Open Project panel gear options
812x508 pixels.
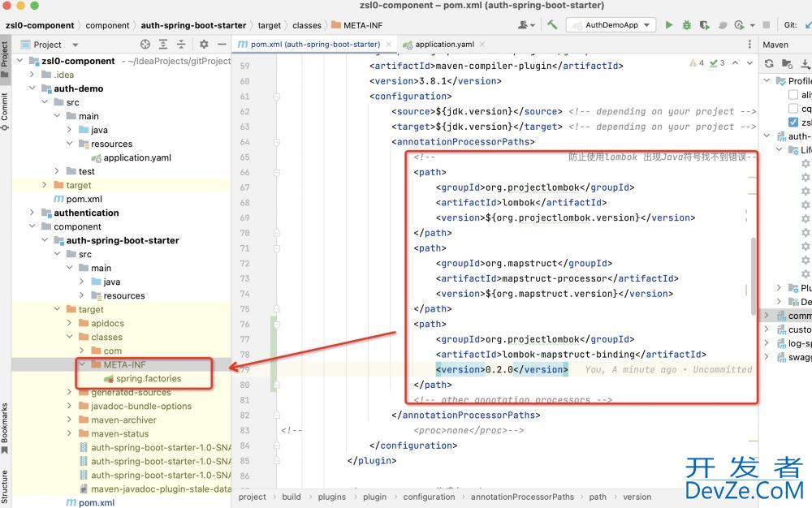(x=204, y=45)
